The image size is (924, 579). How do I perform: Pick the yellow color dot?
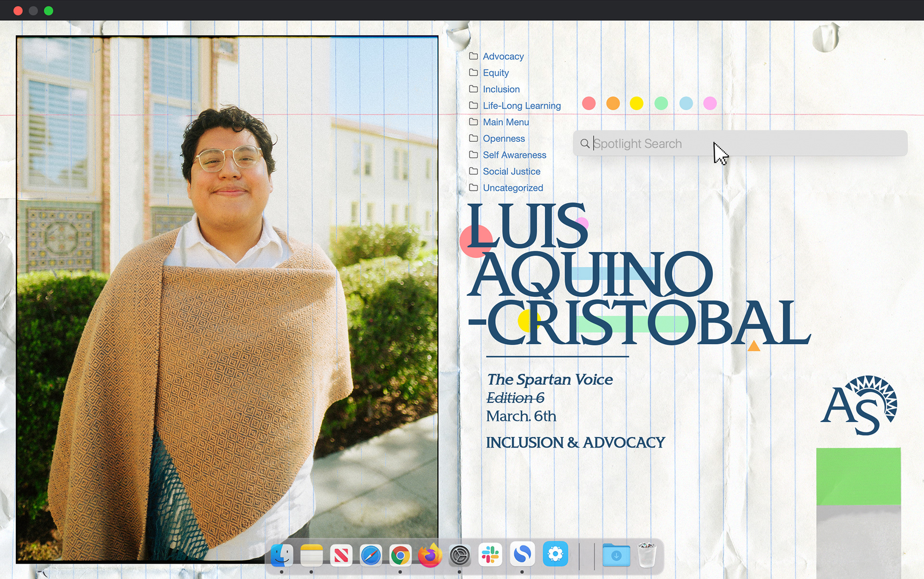[x=637, y=103]
